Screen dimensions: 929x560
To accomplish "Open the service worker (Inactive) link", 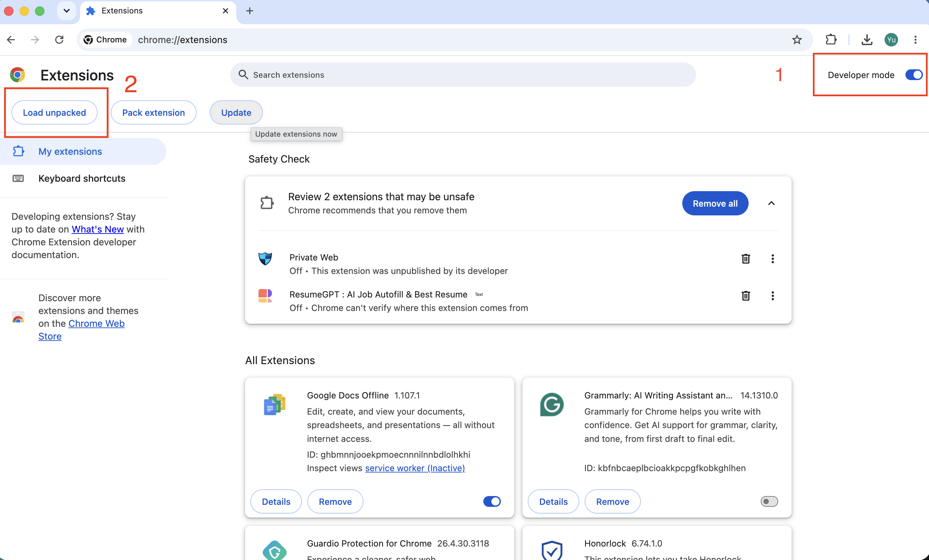I will (415, 468).
